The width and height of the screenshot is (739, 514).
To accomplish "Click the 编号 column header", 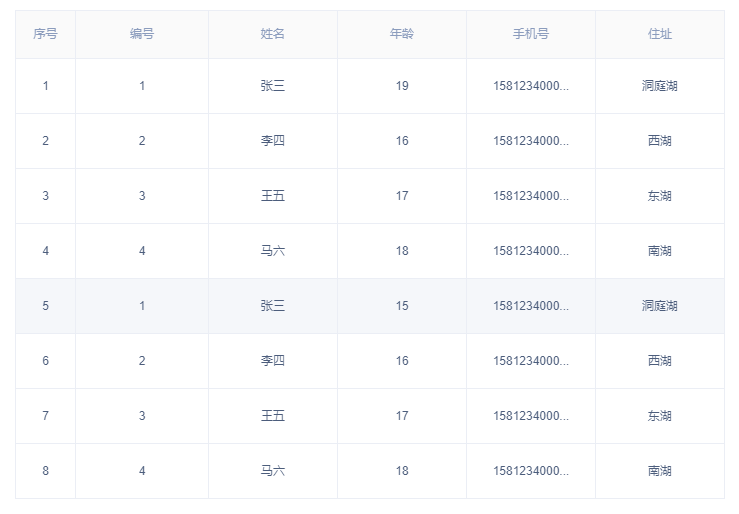I will pyautogui.click(x=142, y=34).
